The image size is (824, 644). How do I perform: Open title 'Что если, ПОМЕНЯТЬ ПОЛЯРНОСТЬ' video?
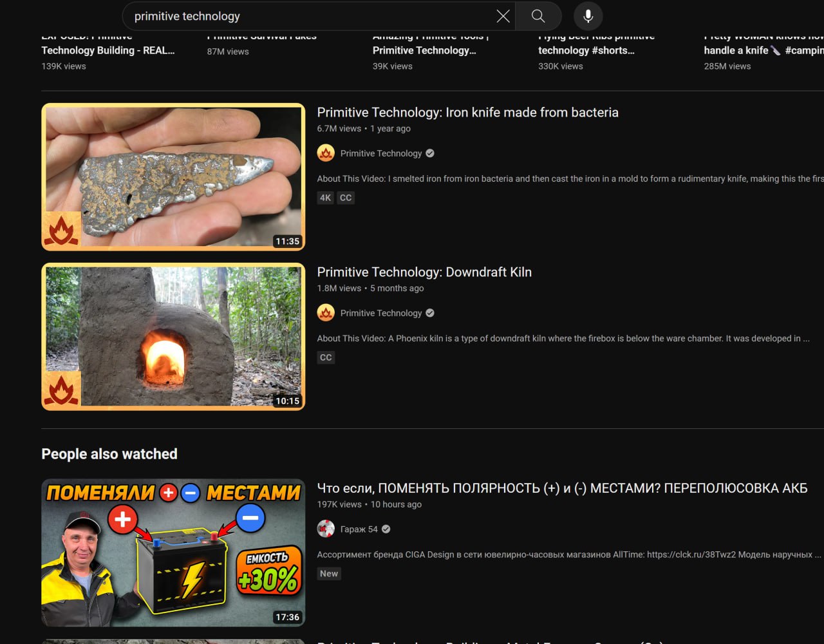pyautogui.click(x=562, y=488)
